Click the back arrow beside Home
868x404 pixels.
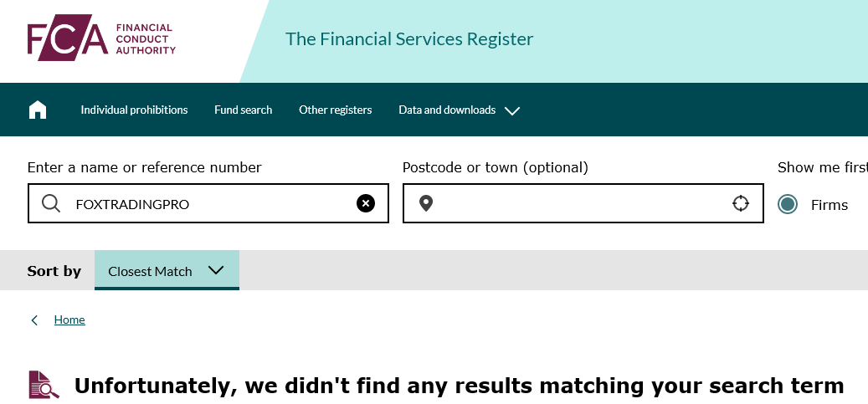point(35,320)
